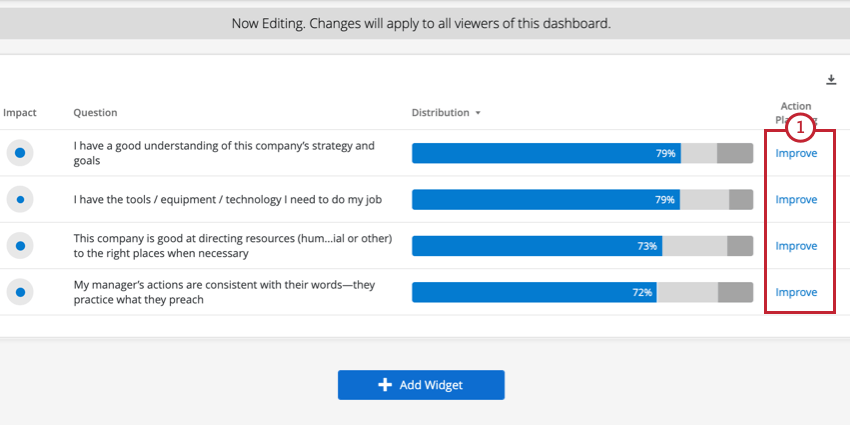Click the Impact column header
The image size is (850, 425).
tap(20, 113)
